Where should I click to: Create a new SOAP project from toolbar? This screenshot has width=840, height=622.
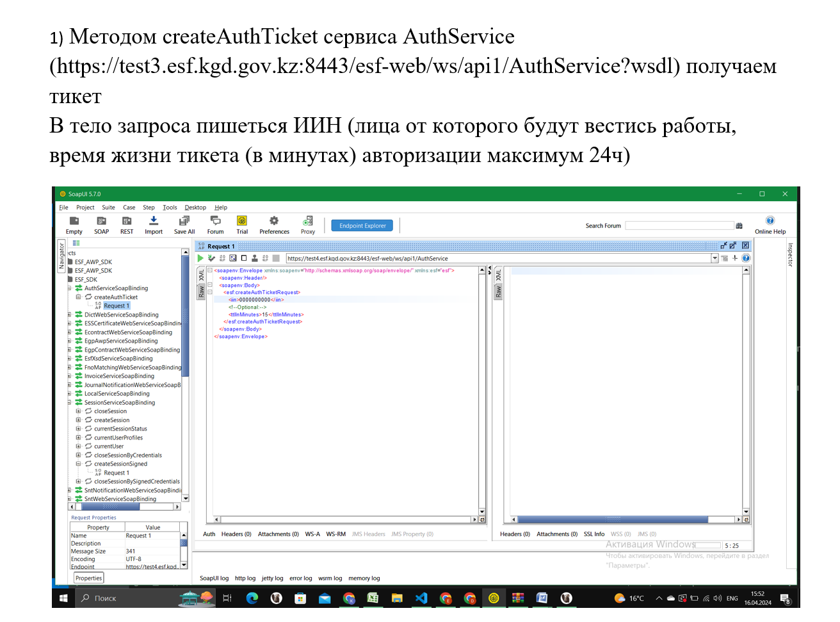click(x=101, y=221)
